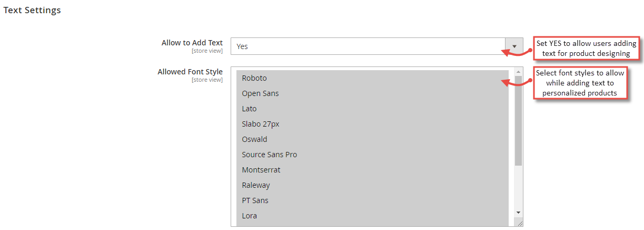Select Lora in Allowed Font Style
644x230 pixels.
(249, 216)
